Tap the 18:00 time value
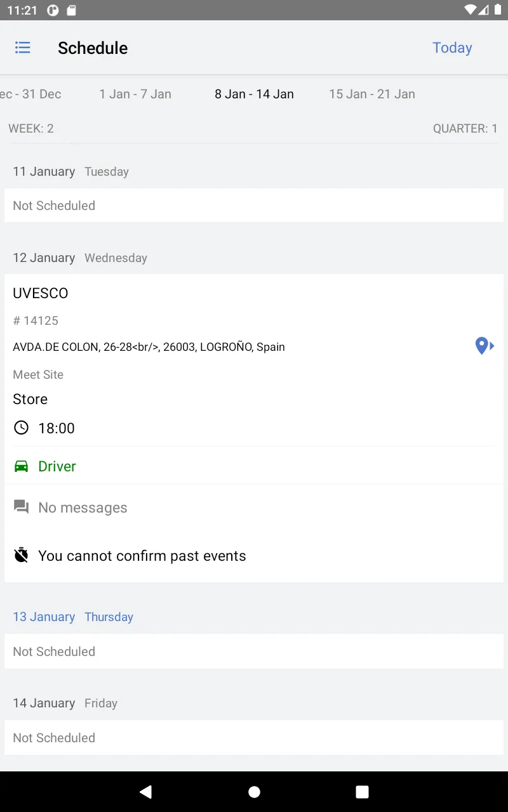 point(57,428)
